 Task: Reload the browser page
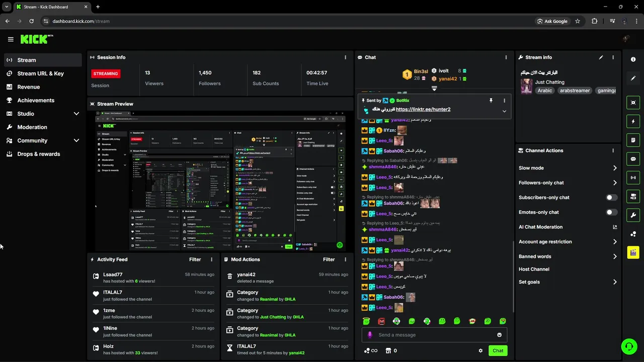click(x=31, y=21)
